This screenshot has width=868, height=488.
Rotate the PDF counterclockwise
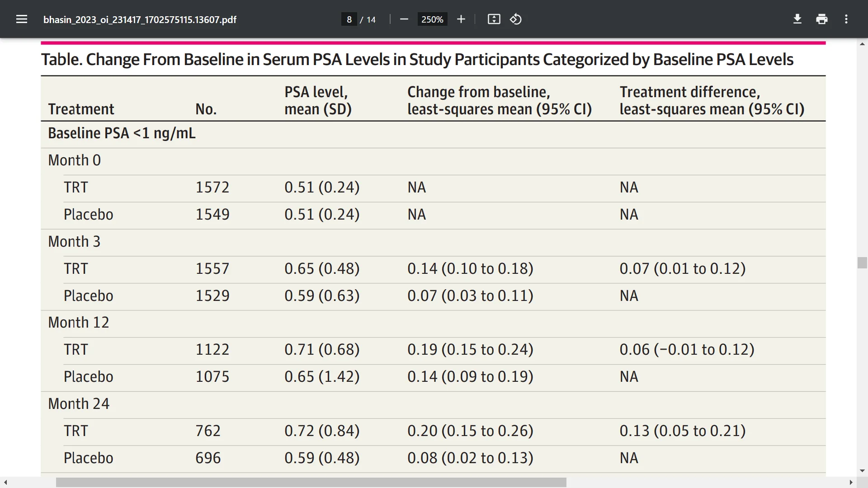pyautogui.click(x=515, y=19)
